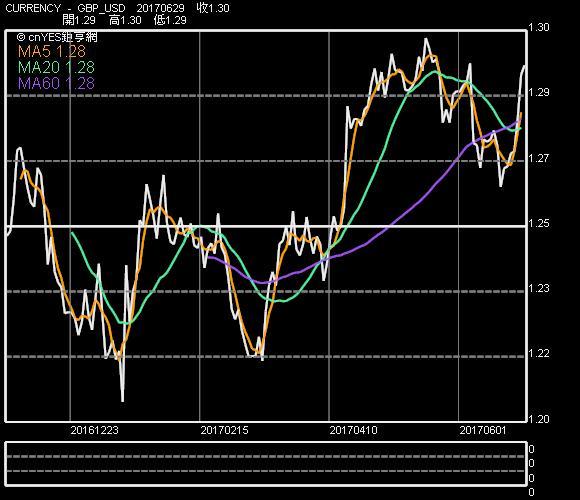
Task: Click the 1.25 price axis label
Action: (538, 223)
